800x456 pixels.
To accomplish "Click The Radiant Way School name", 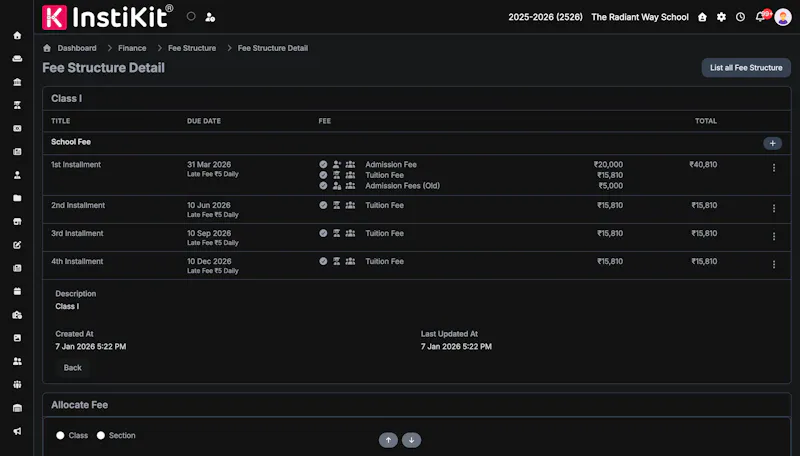I will pos(640,17).
